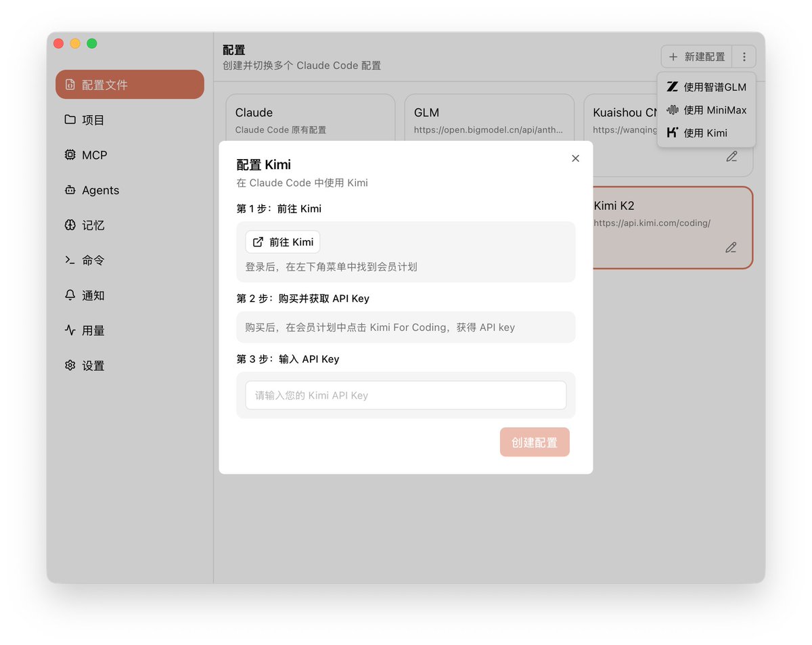Screen dimensions: 812x645
Task: Close the 配置 Kimi dialog
Action: click(575, 158)
